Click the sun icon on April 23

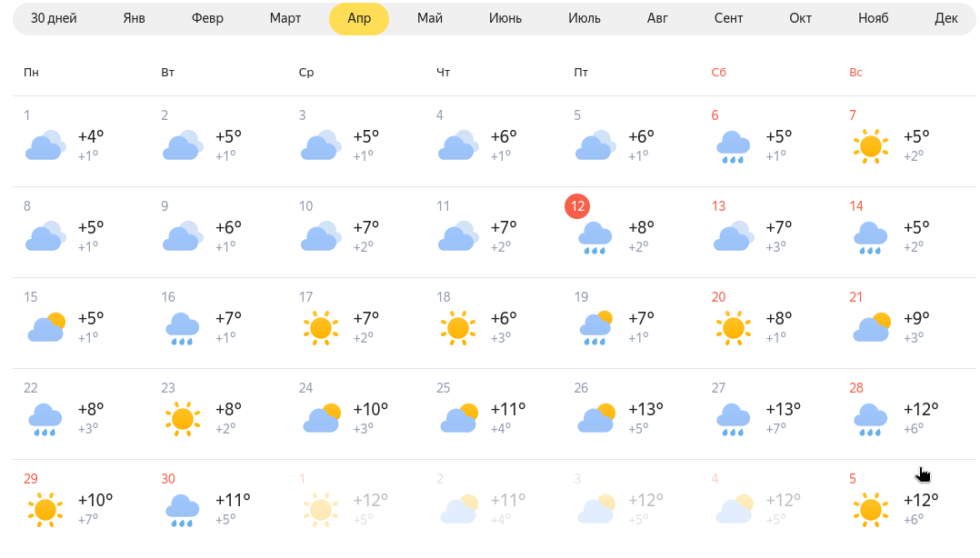click(x=183, y=419)
